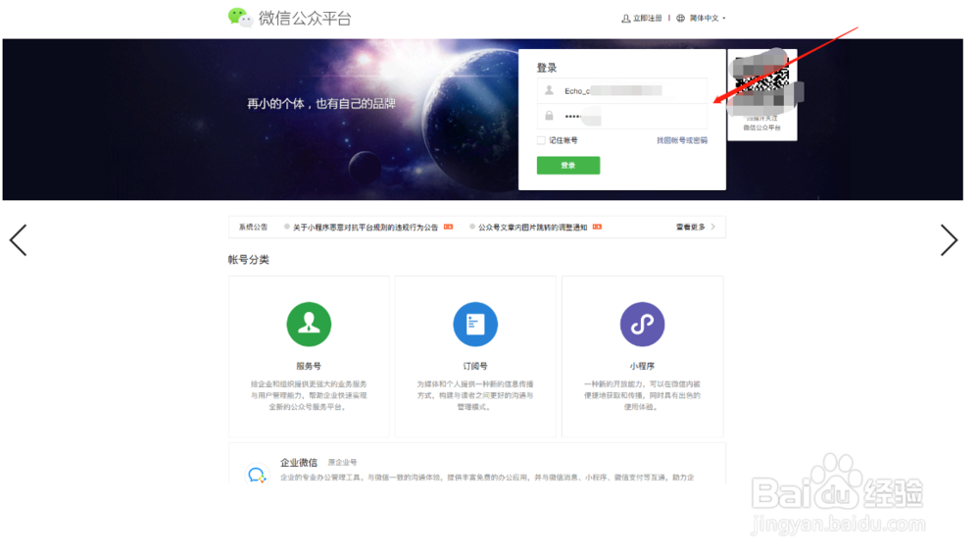The image size is (980, 558).
Task: Click the WeChat logo icon in header
Action: pos(240,18)
